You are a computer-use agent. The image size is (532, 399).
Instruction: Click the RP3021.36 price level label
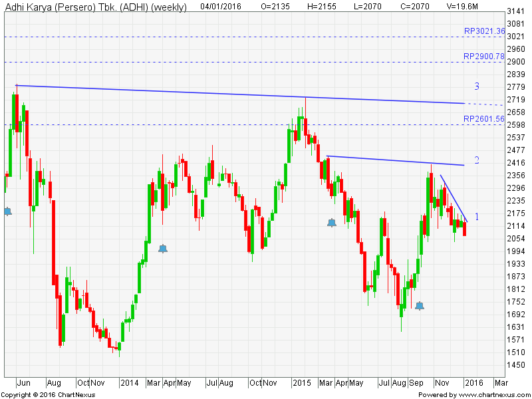(484, 31)
